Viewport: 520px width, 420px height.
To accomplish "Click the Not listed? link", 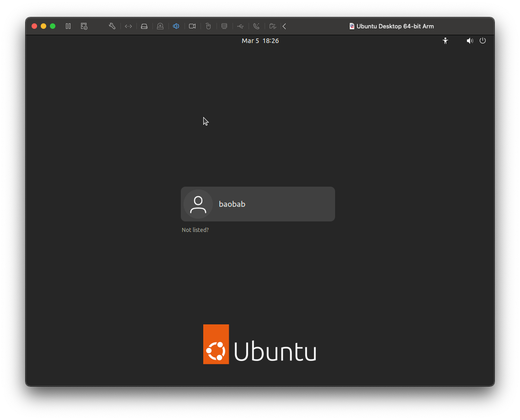I will tap(195, 230).
